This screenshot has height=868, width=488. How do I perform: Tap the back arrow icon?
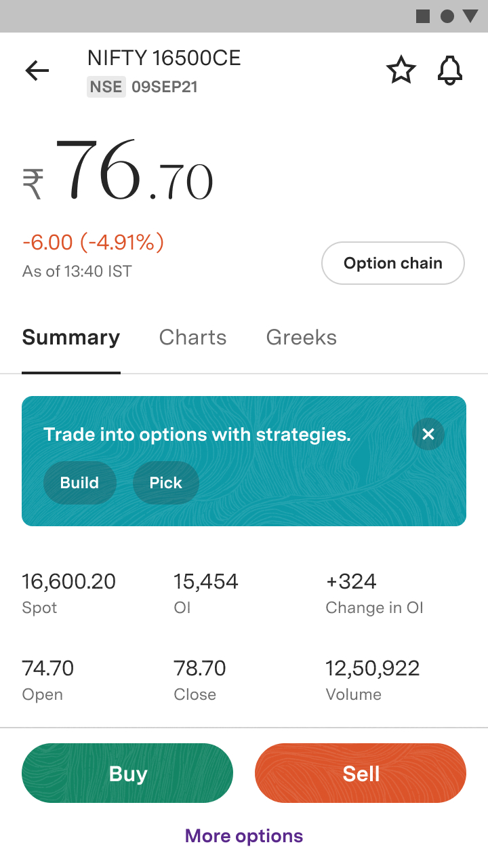pos(37,71)
